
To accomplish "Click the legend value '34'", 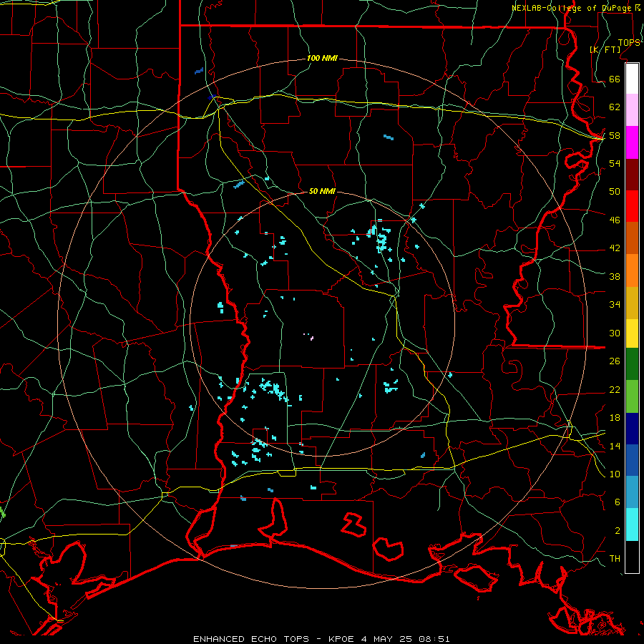I will 615,305.
